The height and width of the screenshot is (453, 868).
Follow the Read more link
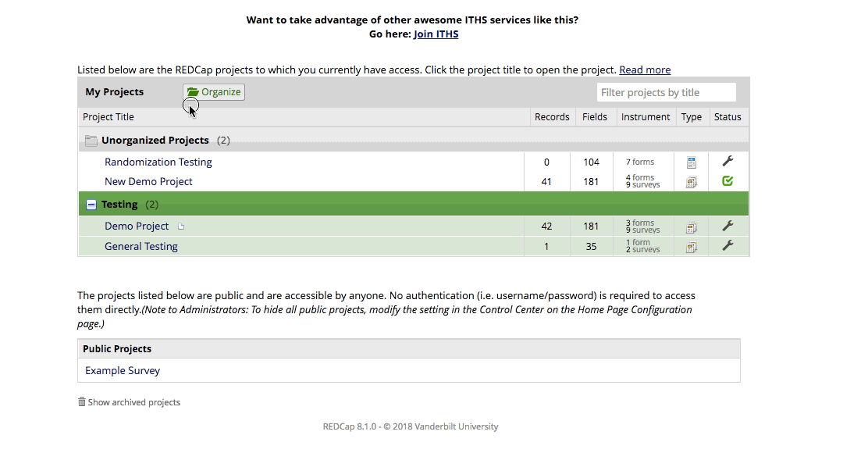tap(645, 70)
